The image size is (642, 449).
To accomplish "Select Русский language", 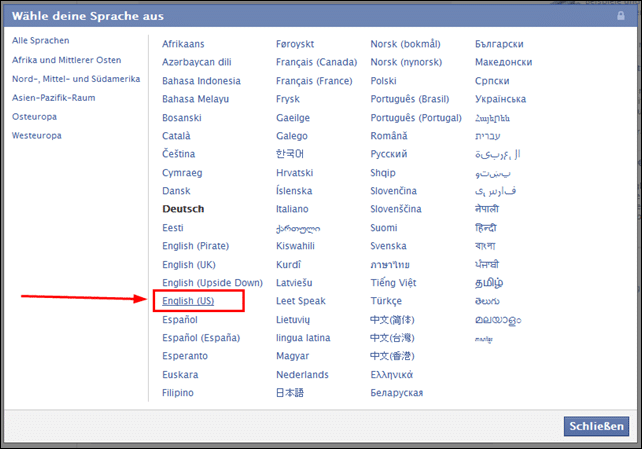I will pos(389,154).
